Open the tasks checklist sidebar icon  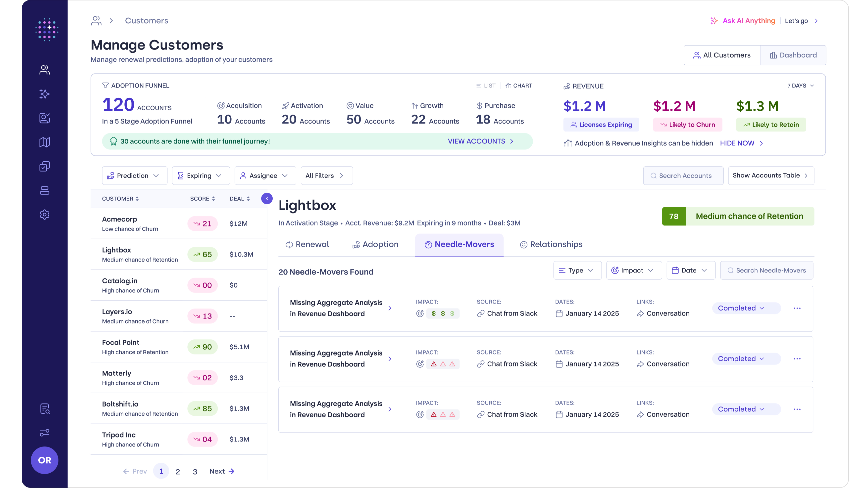pos(45,166)
